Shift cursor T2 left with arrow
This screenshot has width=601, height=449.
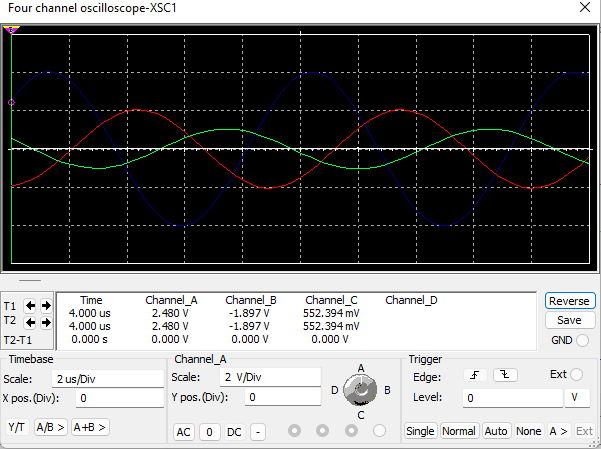(x=31, y=322)
